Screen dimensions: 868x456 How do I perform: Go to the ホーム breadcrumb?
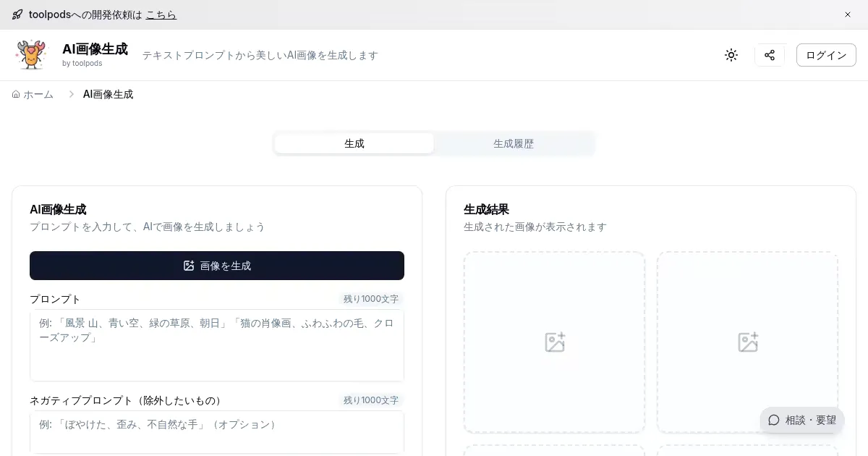[x=33, y=94]
